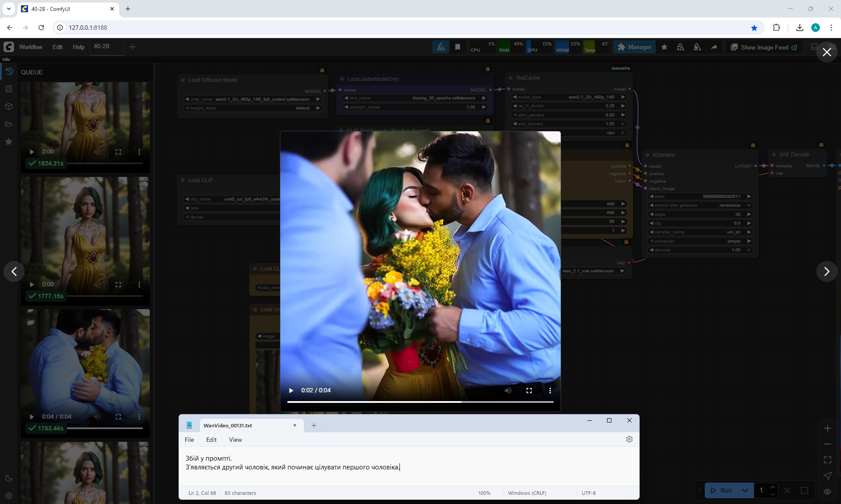Viewport: 841px width, 504px height.
Task: Toggle link visibility eye icon
Action: tap(827, 491)
